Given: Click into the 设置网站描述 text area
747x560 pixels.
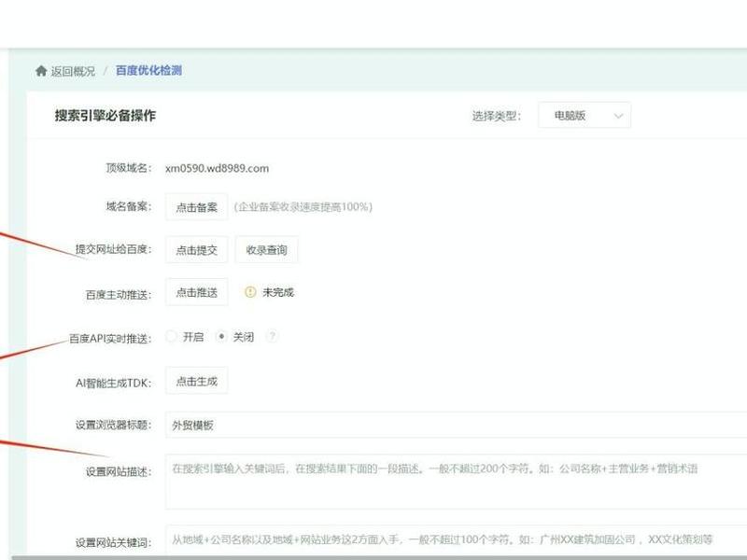Looking at the screenshot, I should pyautogui.click(x=456, y=482).
